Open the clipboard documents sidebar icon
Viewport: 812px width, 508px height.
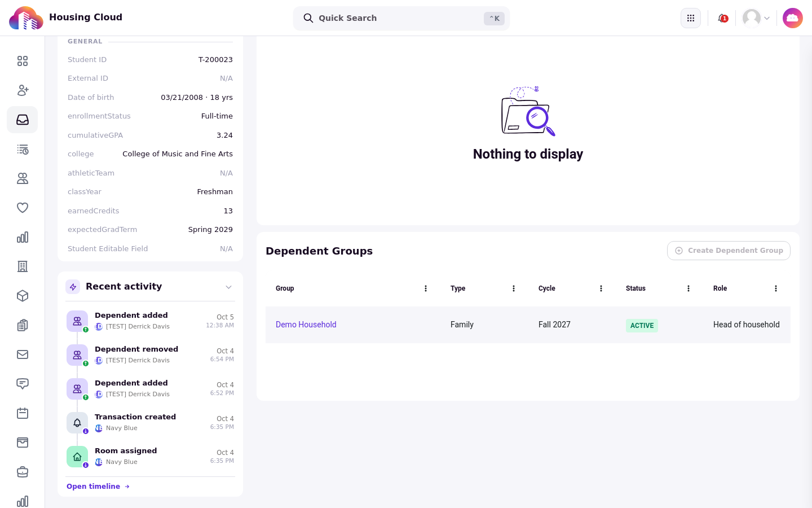pos(23,325)
